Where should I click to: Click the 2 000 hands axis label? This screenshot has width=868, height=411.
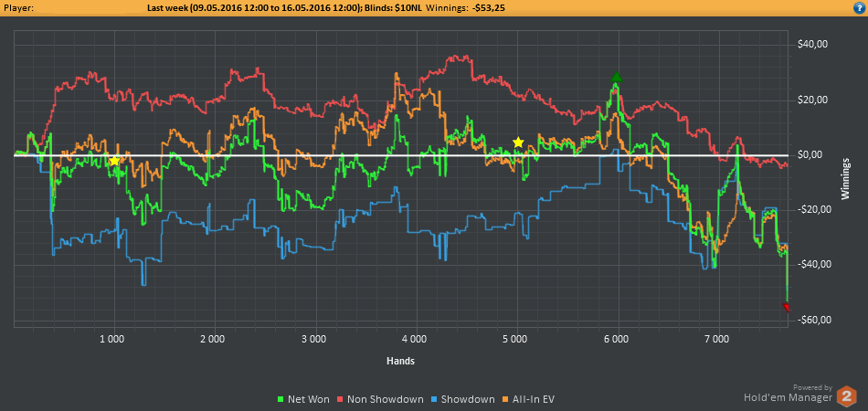pos(214,337)
